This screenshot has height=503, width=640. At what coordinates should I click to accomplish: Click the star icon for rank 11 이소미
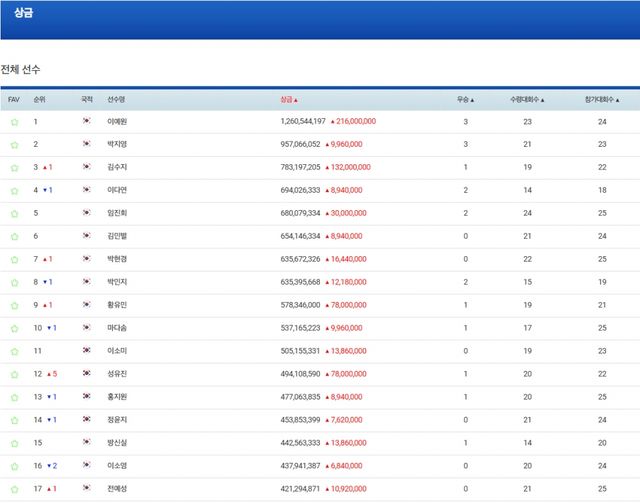(14, 351)
